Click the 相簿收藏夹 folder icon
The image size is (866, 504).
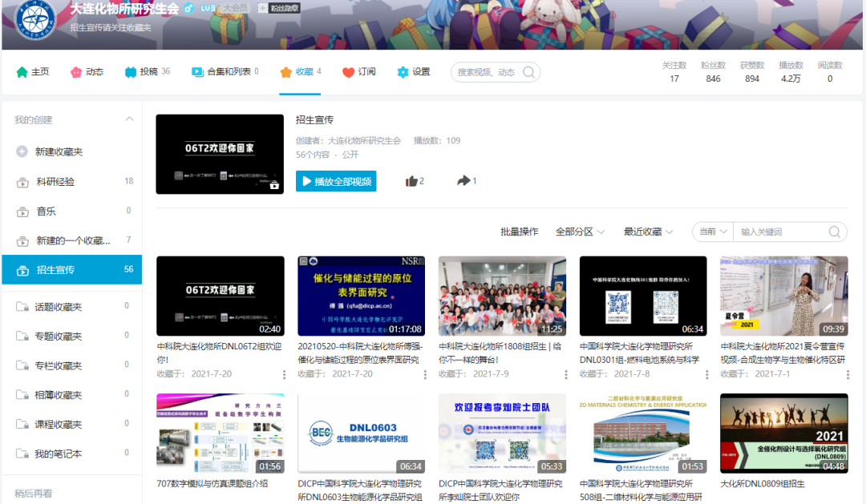(x=22, y=395)
